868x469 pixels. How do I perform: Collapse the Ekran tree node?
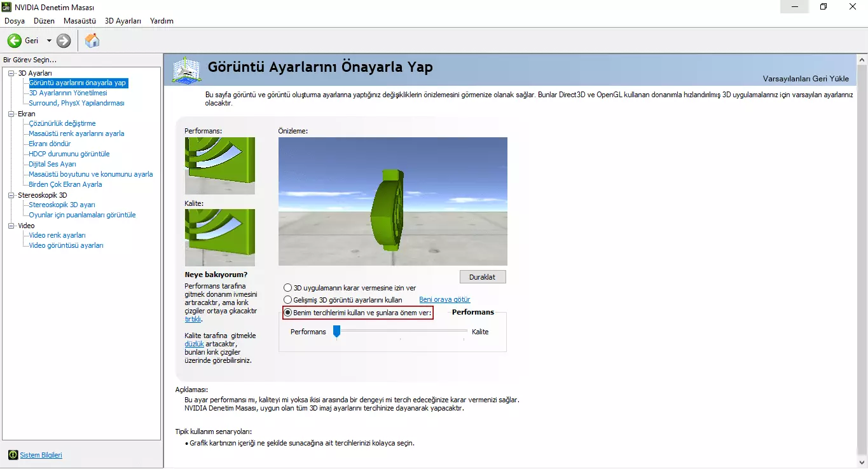pos(11,114)
